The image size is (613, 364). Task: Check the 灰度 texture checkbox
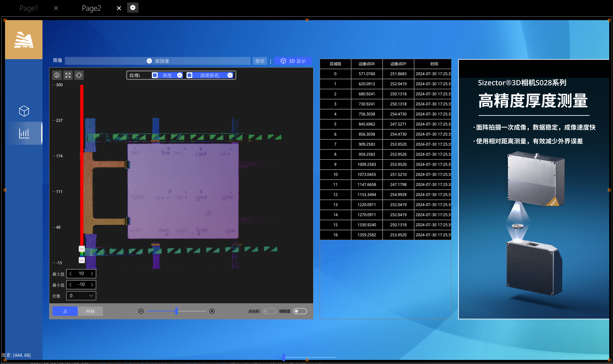point(155,75)
